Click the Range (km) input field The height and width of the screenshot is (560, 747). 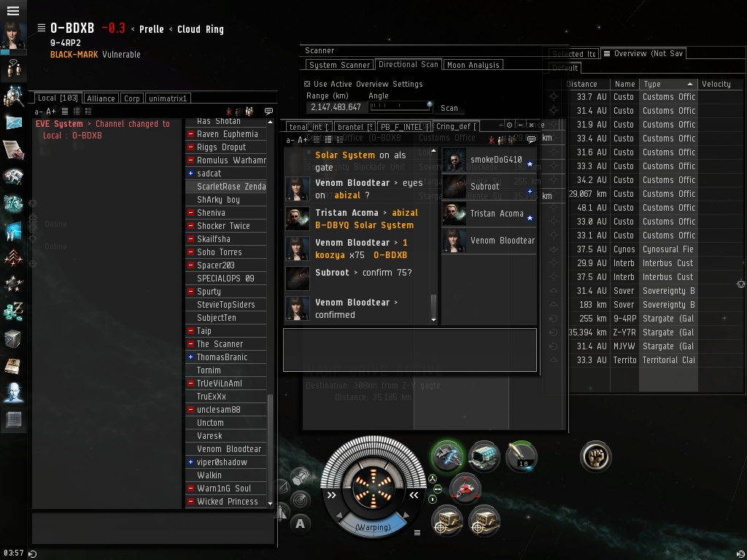336,107
